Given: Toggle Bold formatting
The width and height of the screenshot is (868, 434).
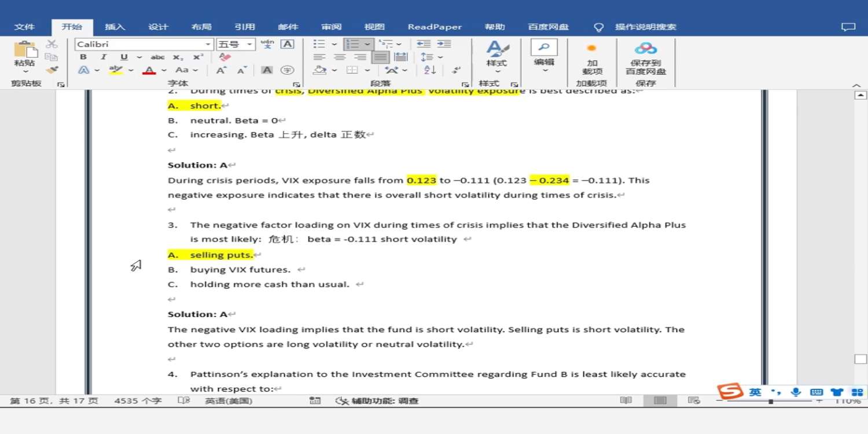Looking at the screenshot, I should click(x=83, y=57).
